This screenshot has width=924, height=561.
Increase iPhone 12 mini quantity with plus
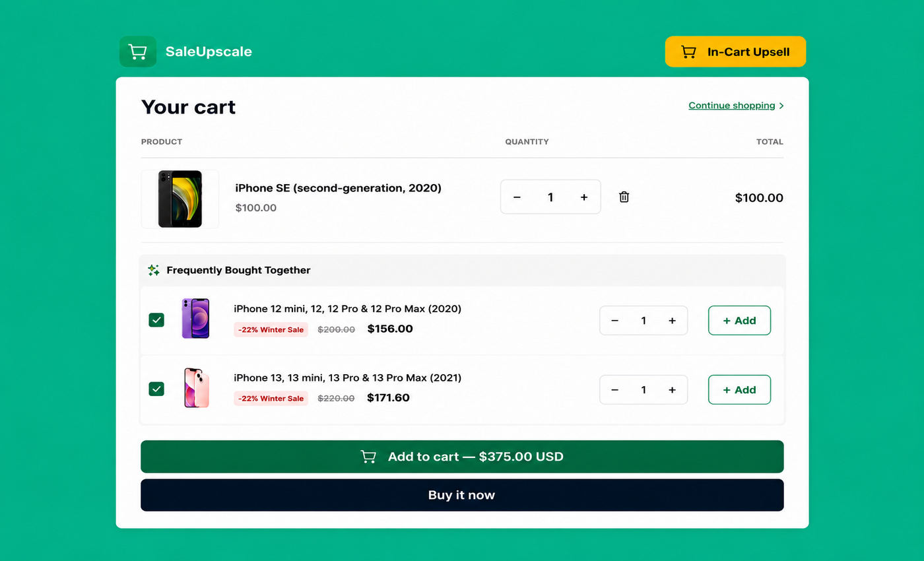[672, 321]
